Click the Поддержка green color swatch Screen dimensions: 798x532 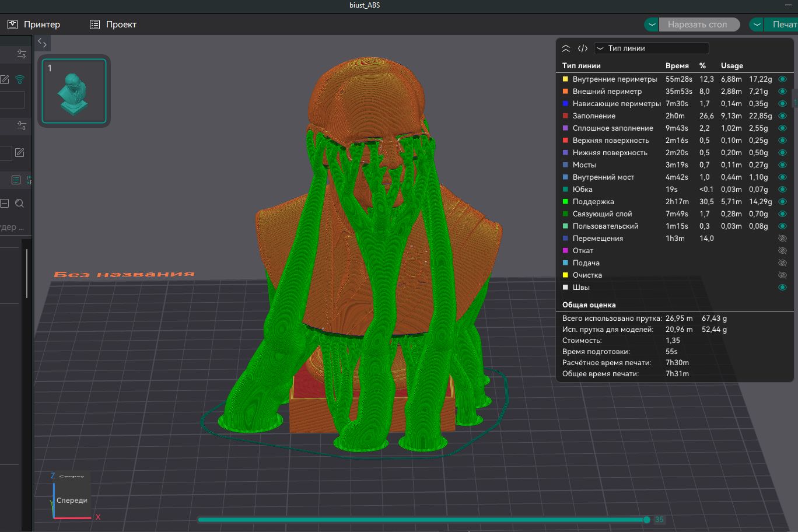click(x=565, y=201)
